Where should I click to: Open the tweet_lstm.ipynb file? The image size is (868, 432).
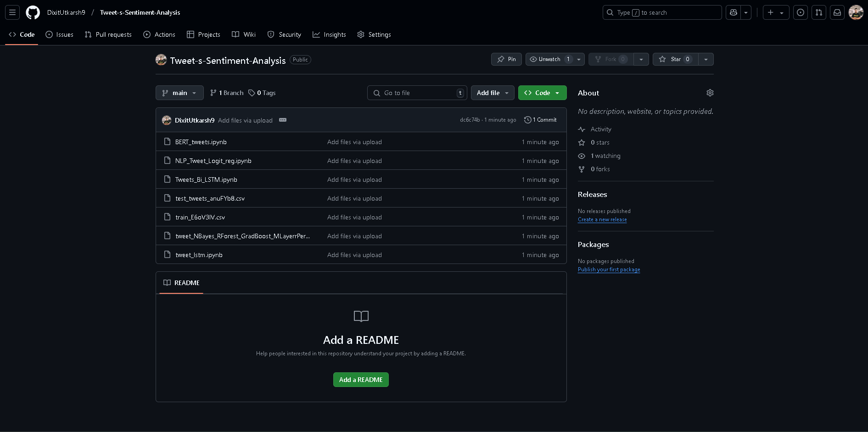coord(199,255)
